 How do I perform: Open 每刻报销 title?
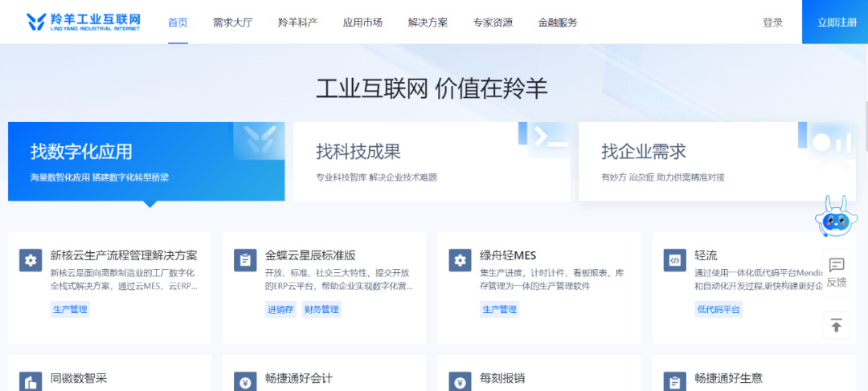pyautogui.click(x=502, y=378)
